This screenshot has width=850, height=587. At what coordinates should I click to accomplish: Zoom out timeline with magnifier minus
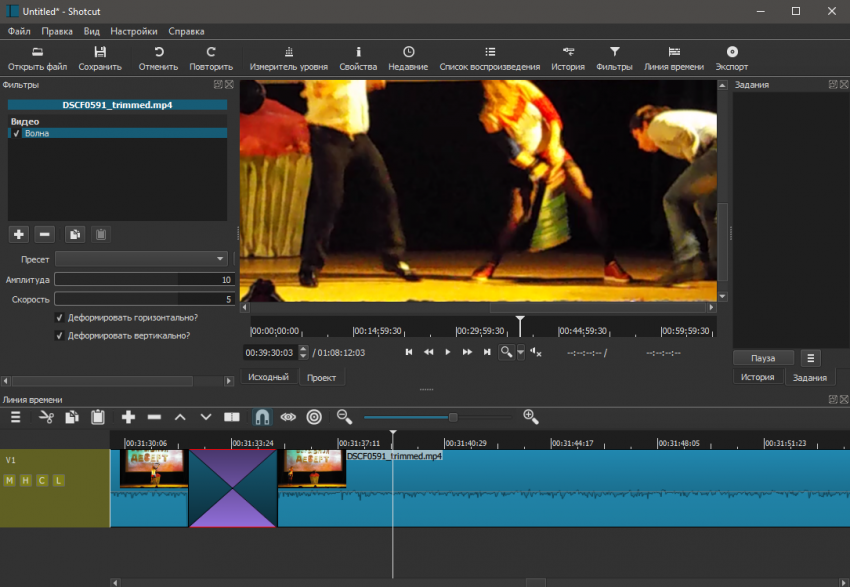pyautogui.click(x=344, y=417)
